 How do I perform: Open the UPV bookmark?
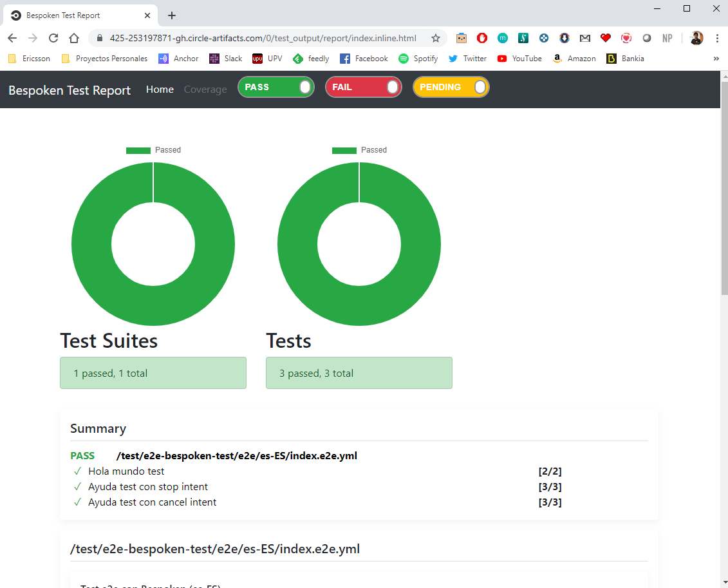tap(267, 59)
